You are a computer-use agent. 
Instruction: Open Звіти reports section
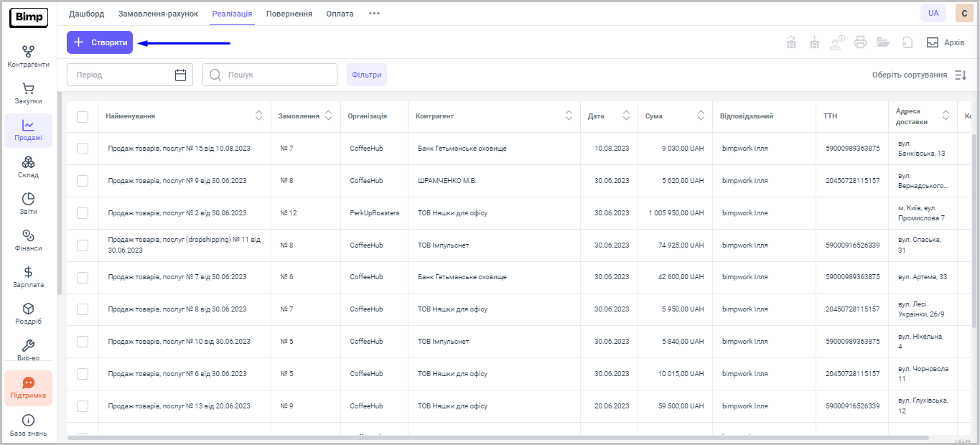pos(28,204)
